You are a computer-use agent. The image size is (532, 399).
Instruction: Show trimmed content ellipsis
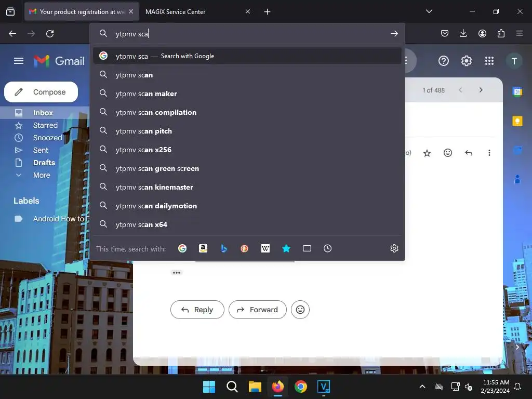pyautogui.click(x=177, y=272)
